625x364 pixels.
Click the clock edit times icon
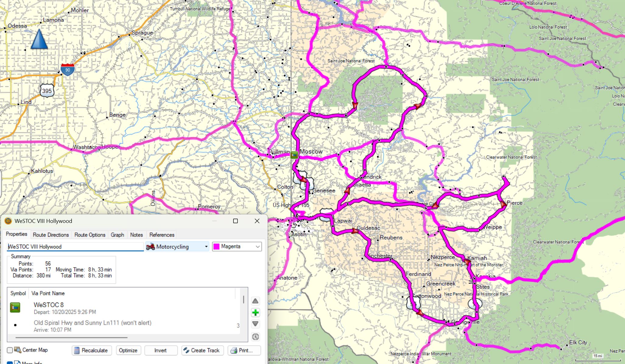click(255, 337)
